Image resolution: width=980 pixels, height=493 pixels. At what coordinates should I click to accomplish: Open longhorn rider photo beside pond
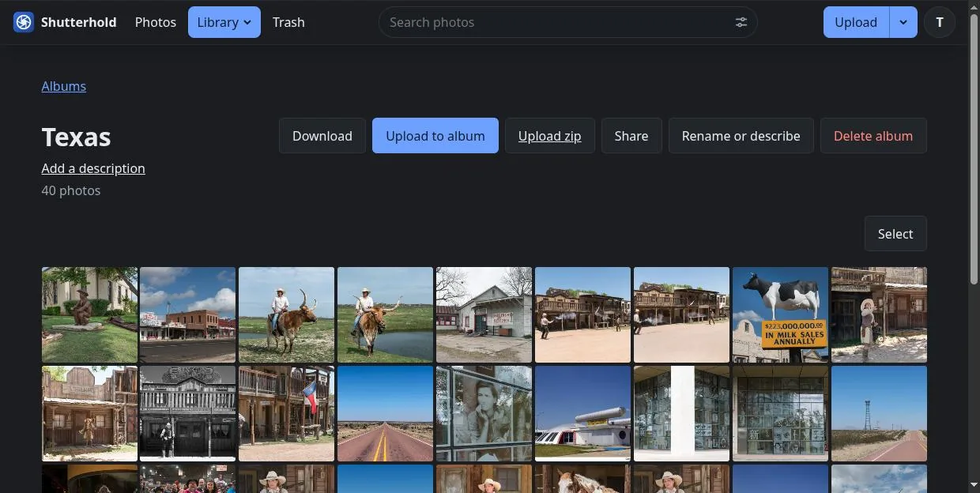[x=386, y=314]
